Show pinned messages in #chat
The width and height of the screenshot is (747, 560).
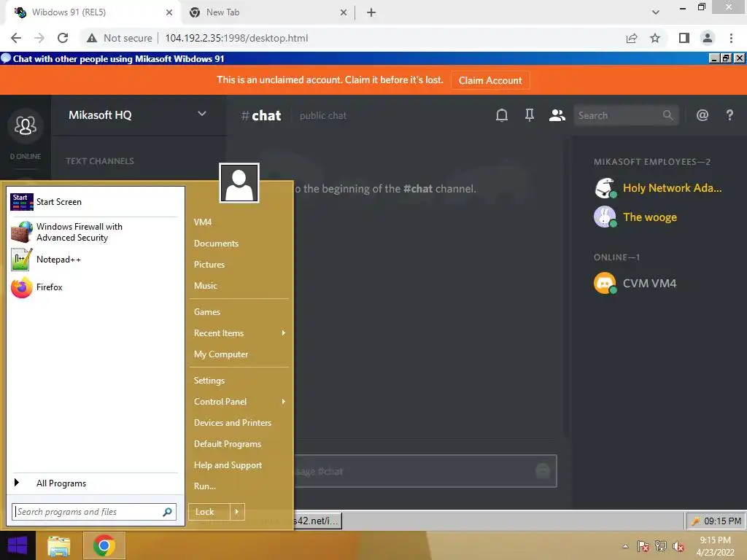click(530, 115)
